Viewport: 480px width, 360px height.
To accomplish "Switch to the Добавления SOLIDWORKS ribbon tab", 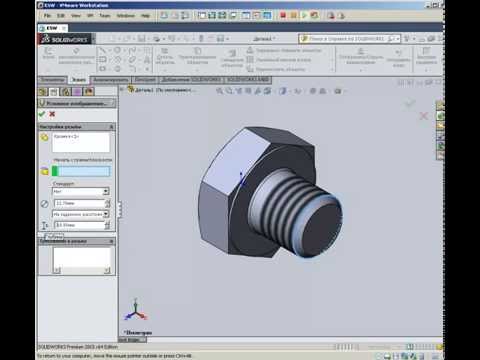I will pos(191,80).
